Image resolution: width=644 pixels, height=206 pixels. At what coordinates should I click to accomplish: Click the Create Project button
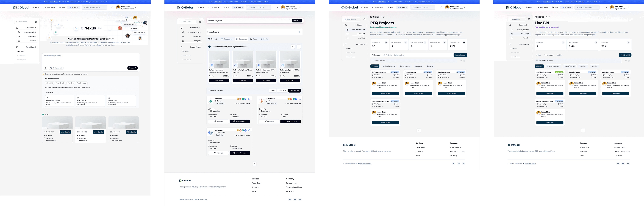[x=460, y=55]
